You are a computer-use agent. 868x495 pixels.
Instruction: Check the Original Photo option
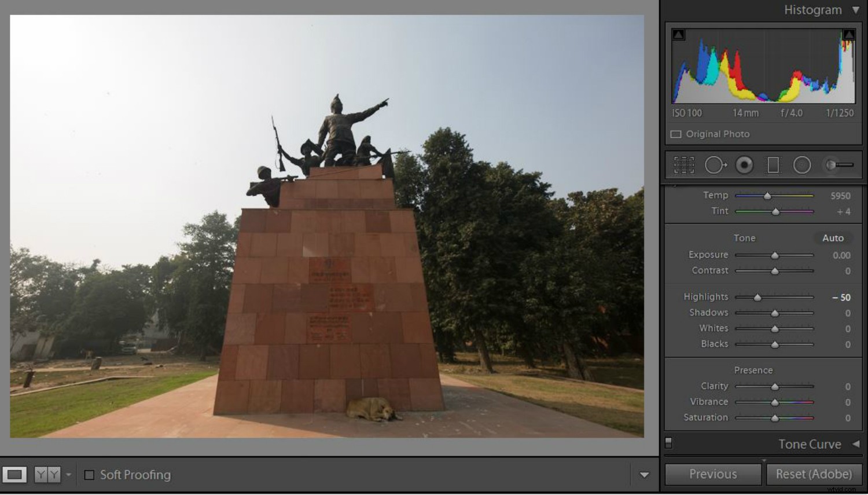(675, 134)
